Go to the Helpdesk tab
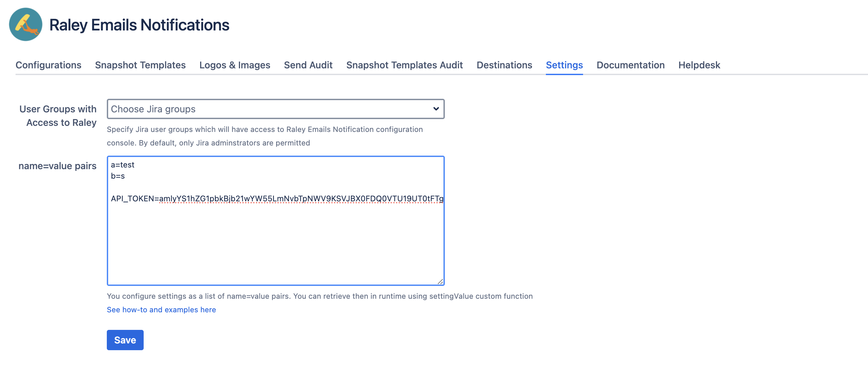This screenshot has height=383, width=868. pos(699,65)
